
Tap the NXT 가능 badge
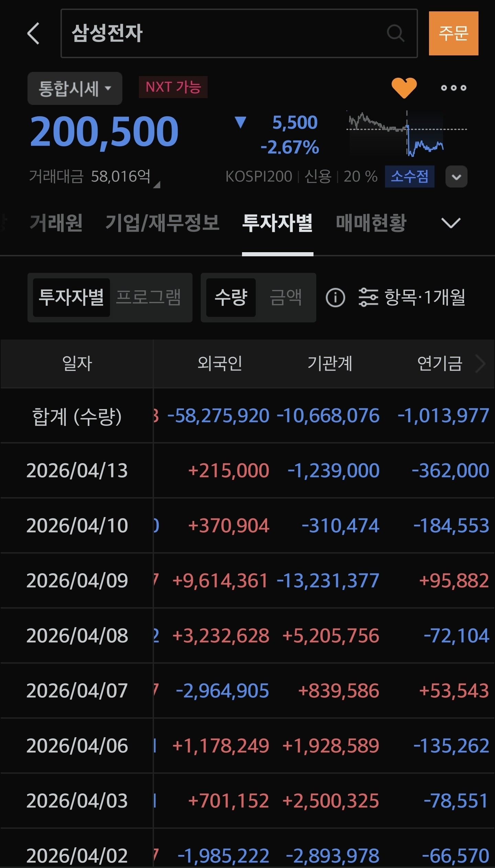(x=173, y=87)
